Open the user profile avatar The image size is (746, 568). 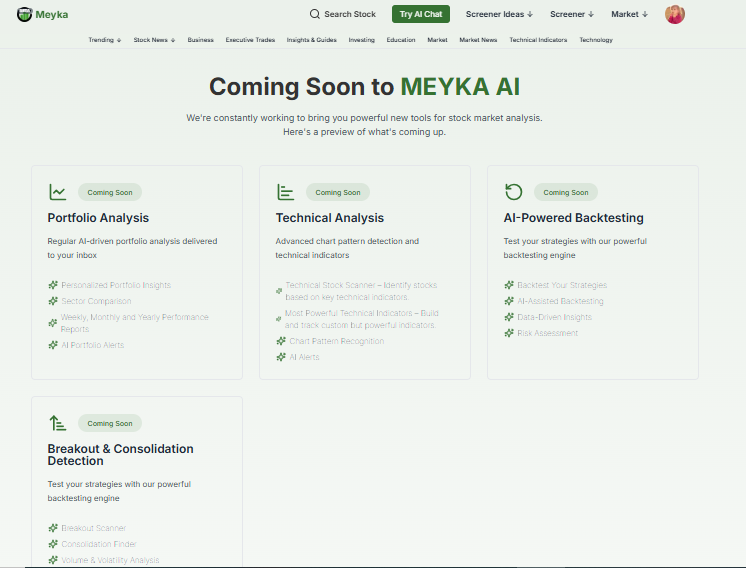click(675, 14)
